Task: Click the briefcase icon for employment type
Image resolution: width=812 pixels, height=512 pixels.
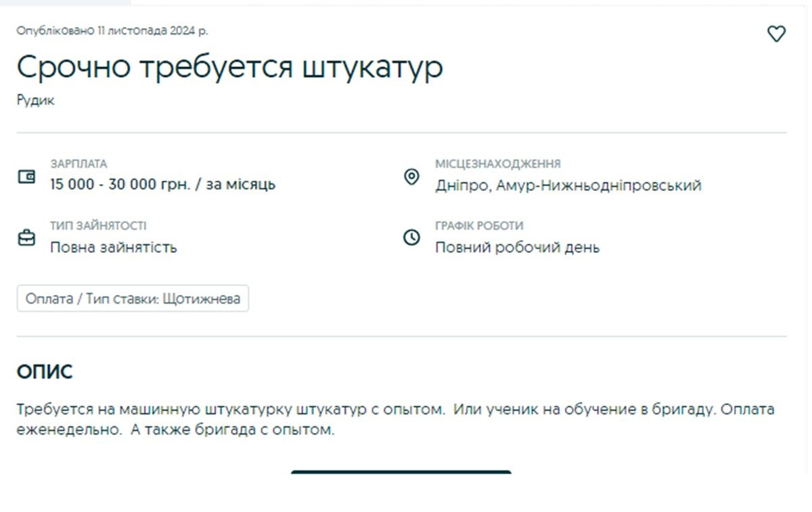Action: click(26, 238)
